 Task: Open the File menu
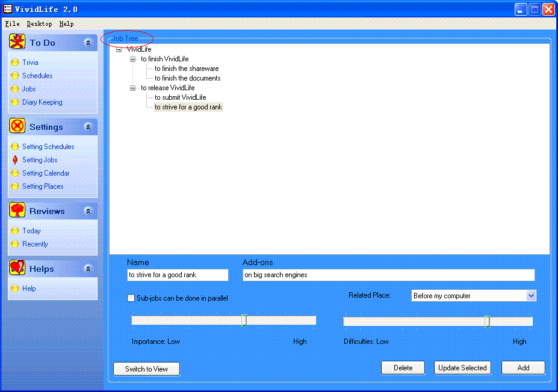pyautogui.click(x=13, y=24)
